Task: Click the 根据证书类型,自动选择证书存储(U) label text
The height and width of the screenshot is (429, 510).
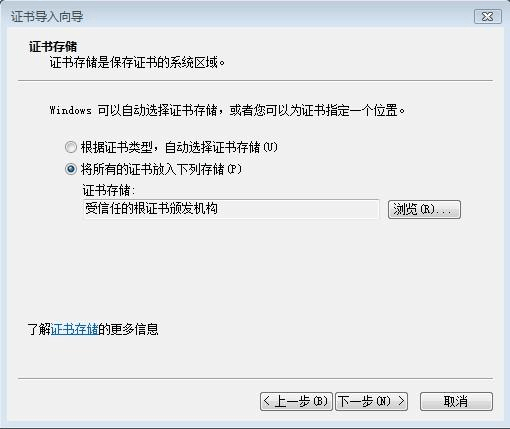Action: pyautogui.click(x=179, y=147)
